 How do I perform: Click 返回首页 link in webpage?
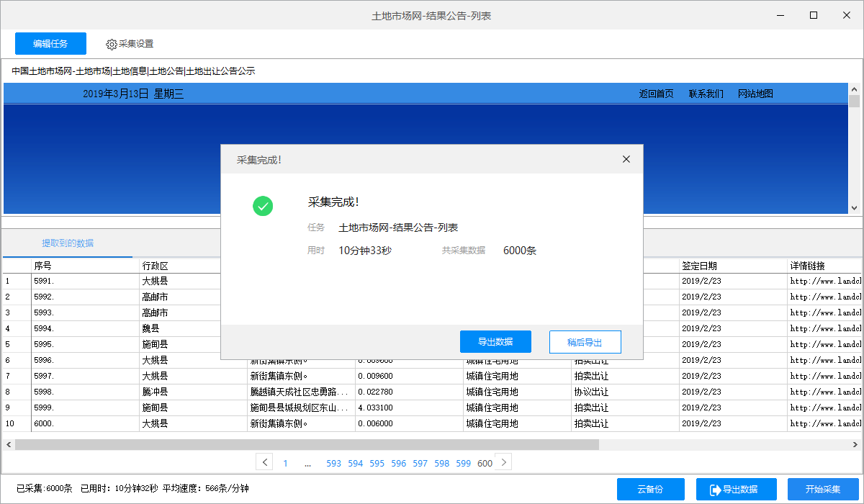(x=656, y=94)
